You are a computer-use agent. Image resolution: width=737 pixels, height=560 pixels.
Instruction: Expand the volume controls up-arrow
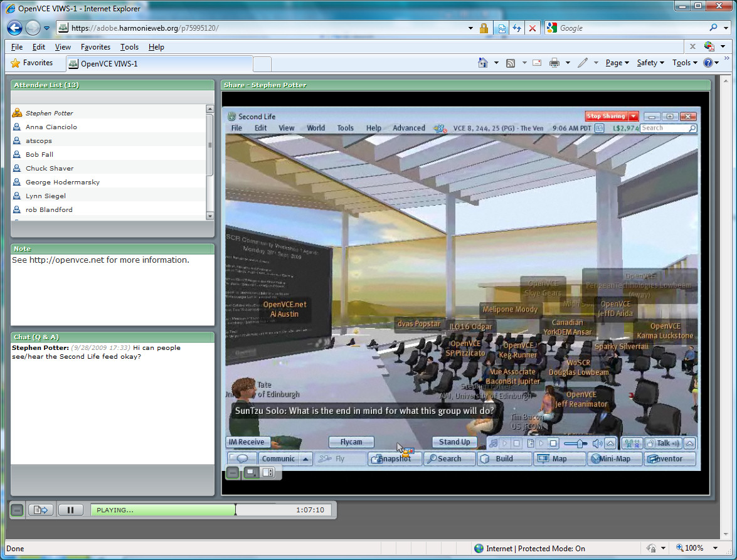click(x=610, y=443)
